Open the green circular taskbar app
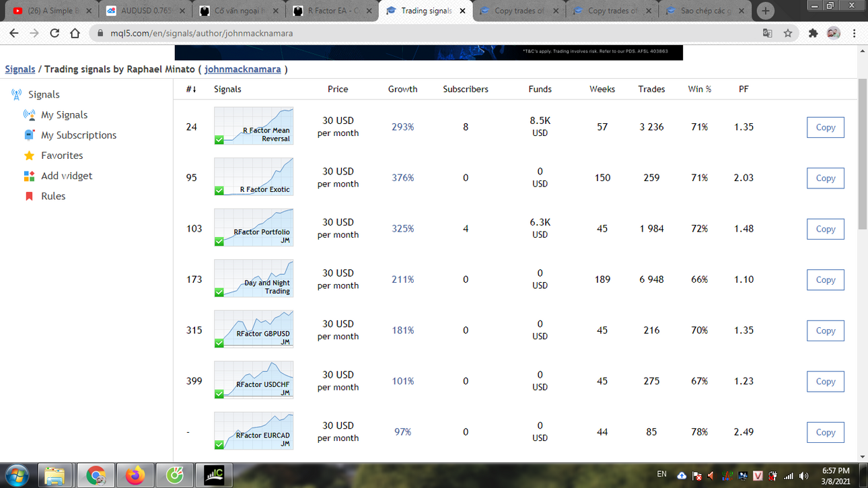This screenshot has width=868, height=488. [175, 475]
